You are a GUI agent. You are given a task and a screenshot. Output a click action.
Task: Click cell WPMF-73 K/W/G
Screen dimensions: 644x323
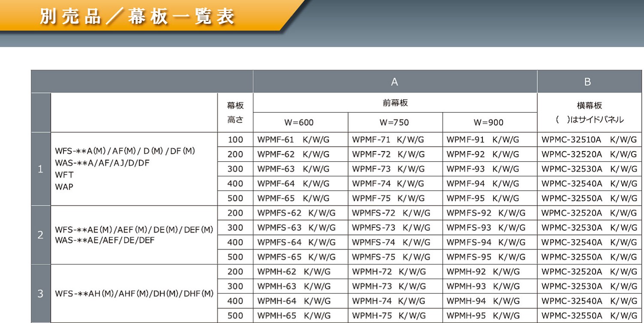coord(395,169)
